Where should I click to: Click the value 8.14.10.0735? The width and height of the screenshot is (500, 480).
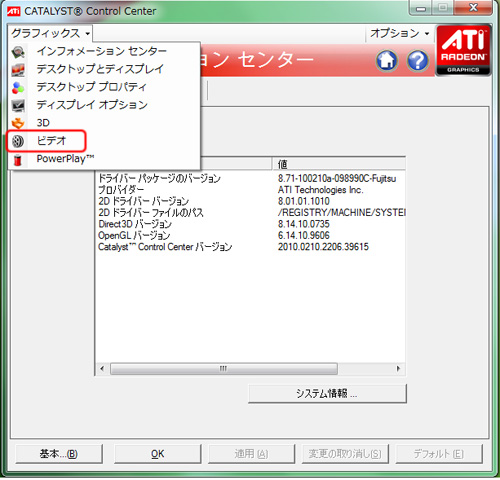pyautogui.click(x=304, y=224)
